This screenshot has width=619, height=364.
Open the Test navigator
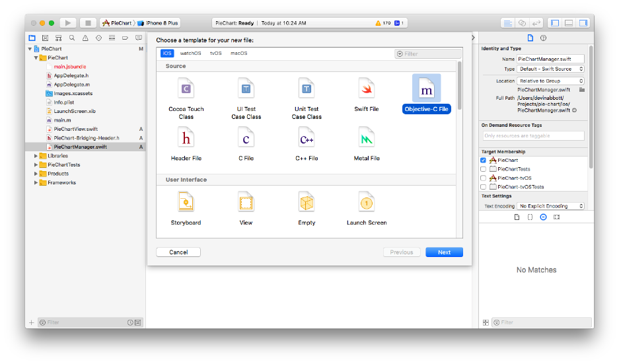[98, 38]
